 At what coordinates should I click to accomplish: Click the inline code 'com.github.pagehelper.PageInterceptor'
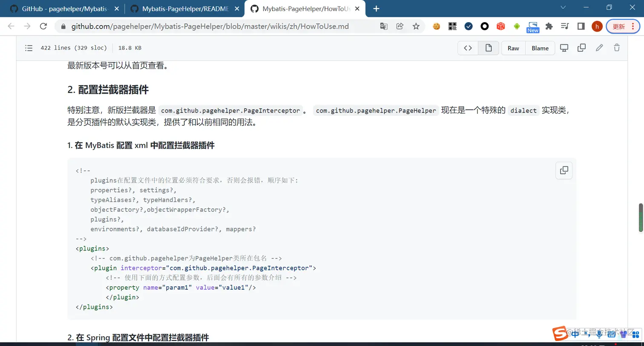(230, 110)
